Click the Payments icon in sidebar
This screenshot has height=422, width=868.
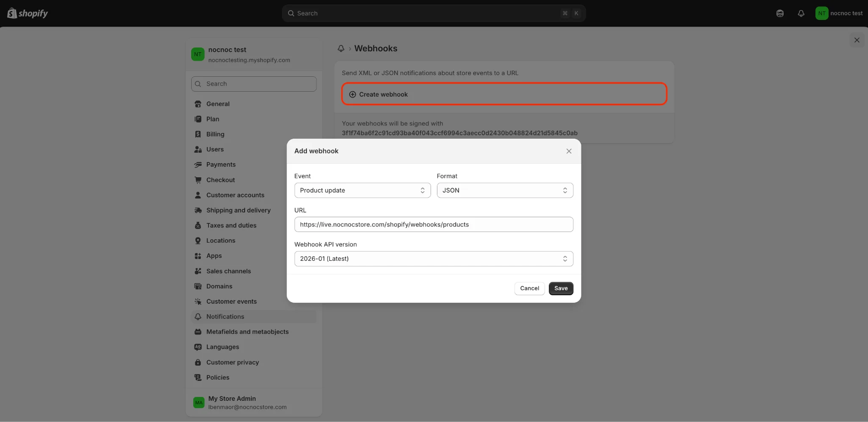click(x=198, y=165)
